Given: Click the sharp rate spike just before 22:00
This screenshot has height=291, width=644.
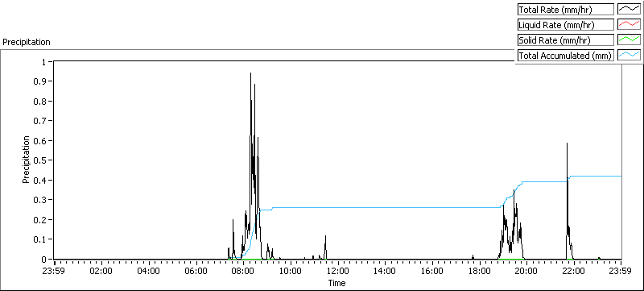Looking at the screenshot, I should coord(567,143).
